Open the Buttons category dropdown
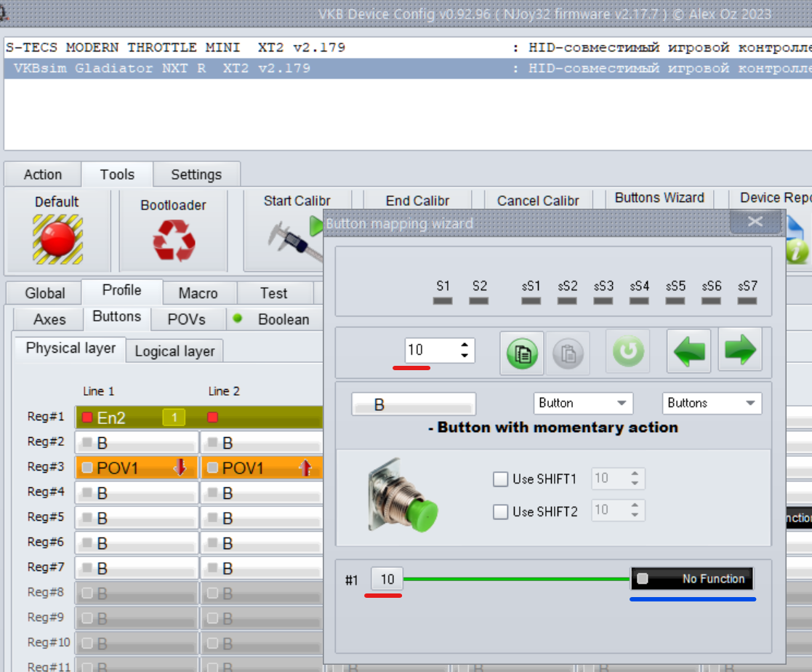 click(712, 403)
